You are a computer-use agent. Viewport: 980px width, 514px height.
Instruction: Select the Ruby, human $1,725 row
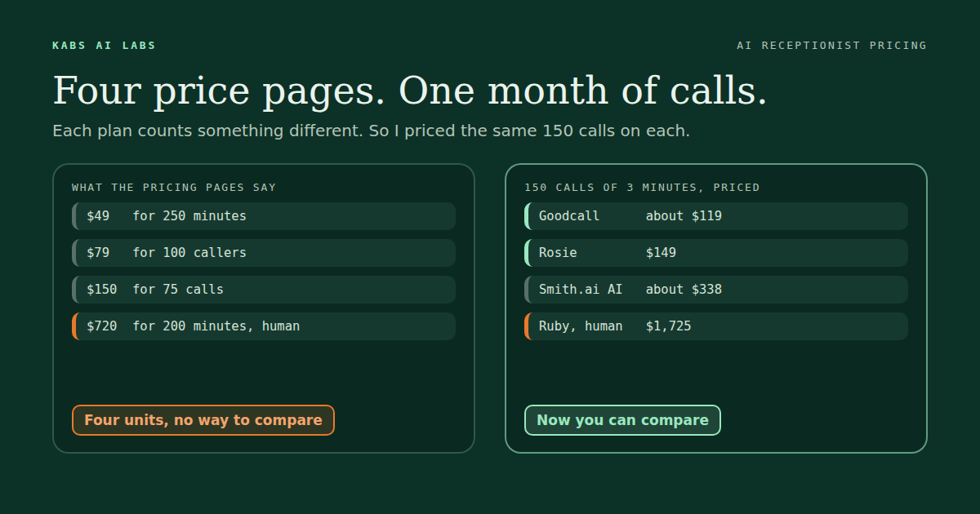tap(716, 326)
